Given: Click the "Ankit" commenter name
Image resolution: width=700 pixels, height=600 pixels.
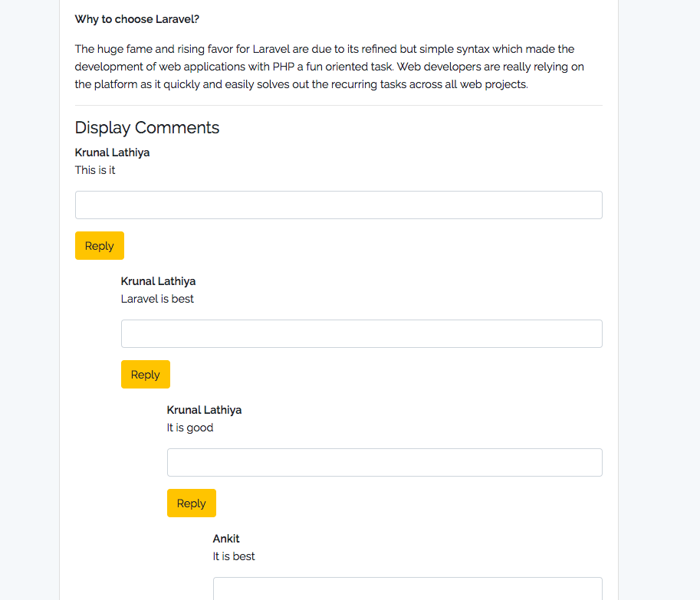Looking at the screenshot, I should (226, 539).
